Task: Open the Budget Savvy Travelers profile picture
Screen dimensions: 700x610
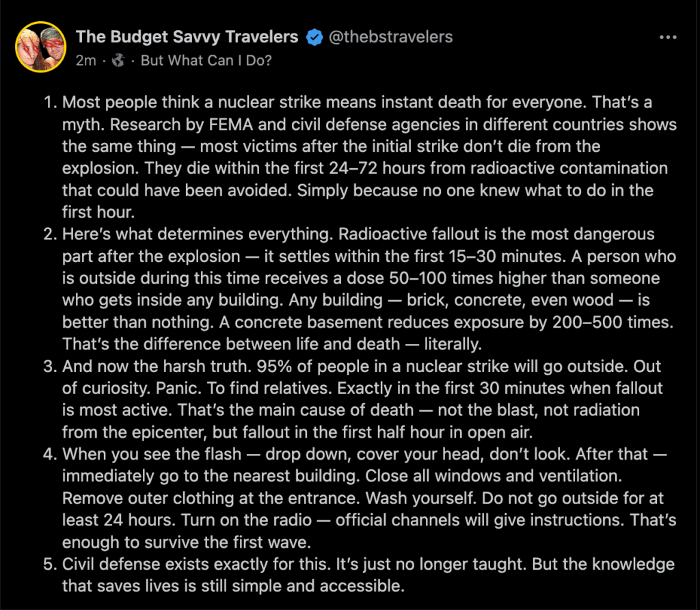Action: (40, 47)
